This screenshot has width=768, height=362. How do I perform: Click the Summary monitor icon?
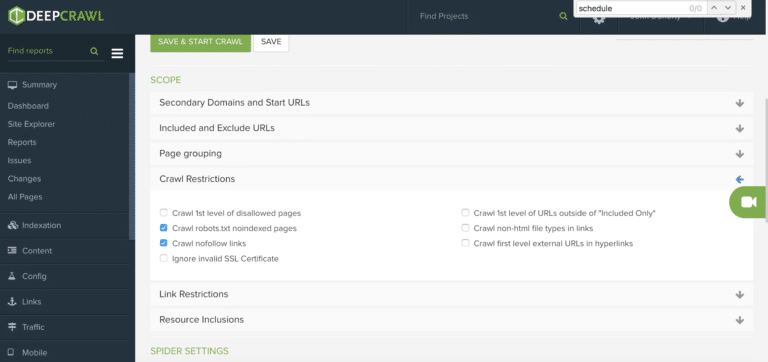click(x=13, y=85)
